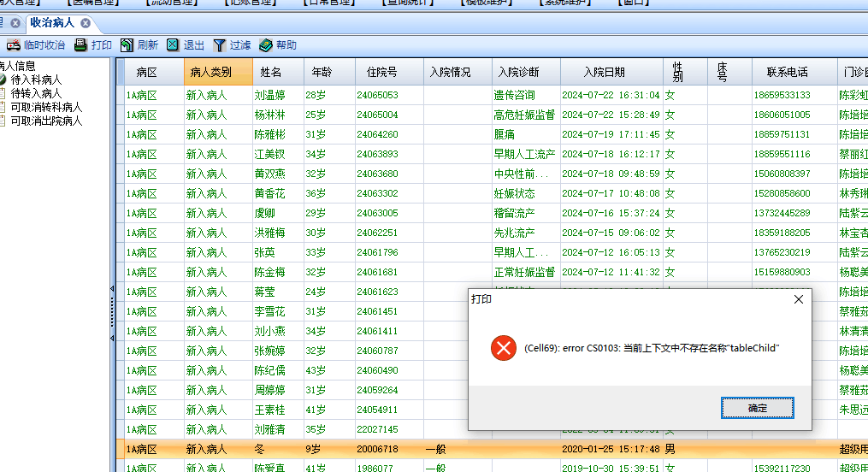Click the 刷新 refresh icon

127,45
